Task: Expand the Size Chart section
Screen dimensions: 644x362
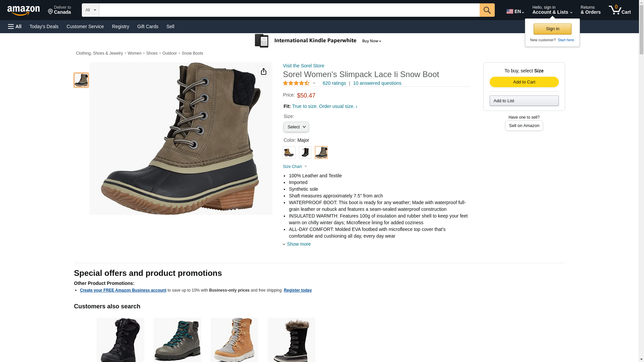Action: 295,167
